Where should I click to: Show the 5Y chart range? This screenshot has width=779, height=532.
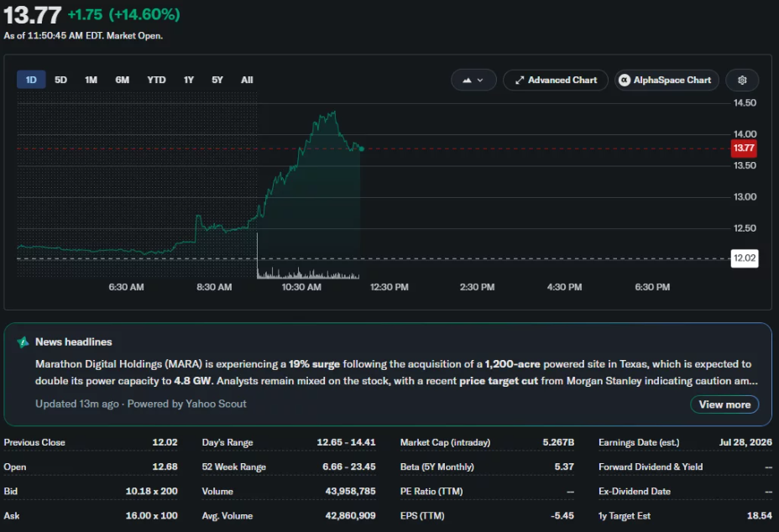(217, 80)
